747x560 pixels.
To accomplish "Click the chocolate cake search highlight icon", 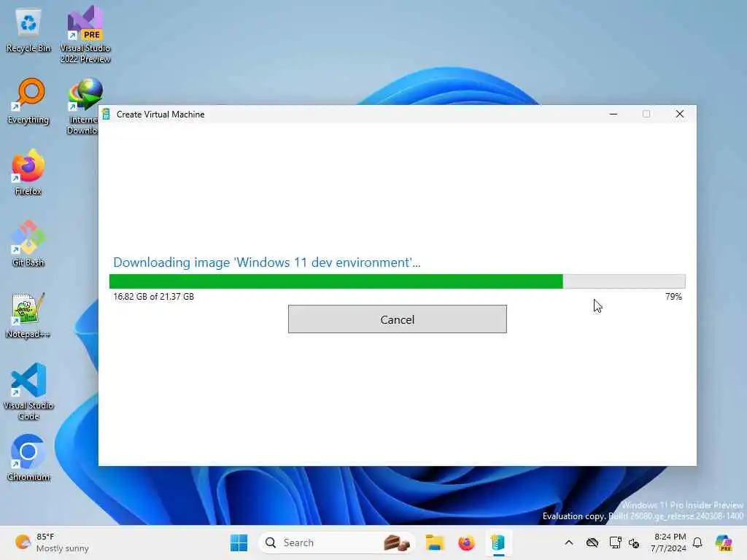I will (396, 542).
